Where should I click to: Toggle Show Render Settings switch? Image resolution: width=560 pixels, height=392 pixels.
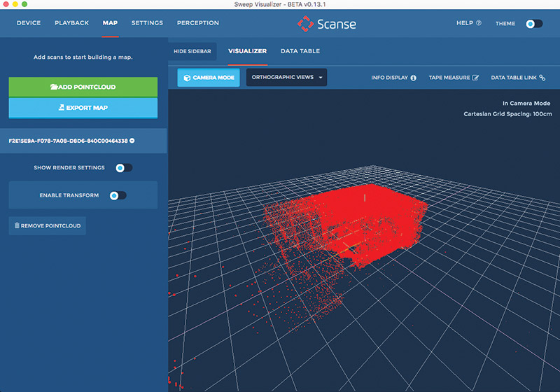click(124, 168)
